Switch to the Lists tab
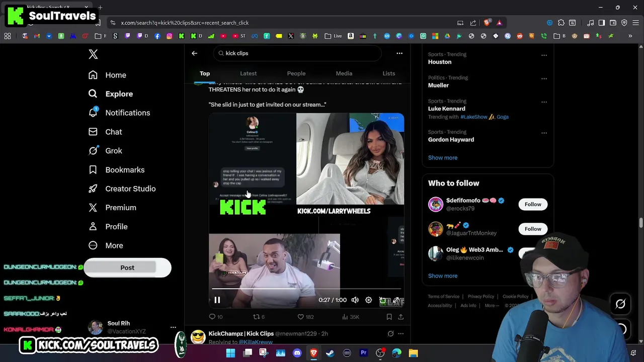644x362 pixels. 389,73
